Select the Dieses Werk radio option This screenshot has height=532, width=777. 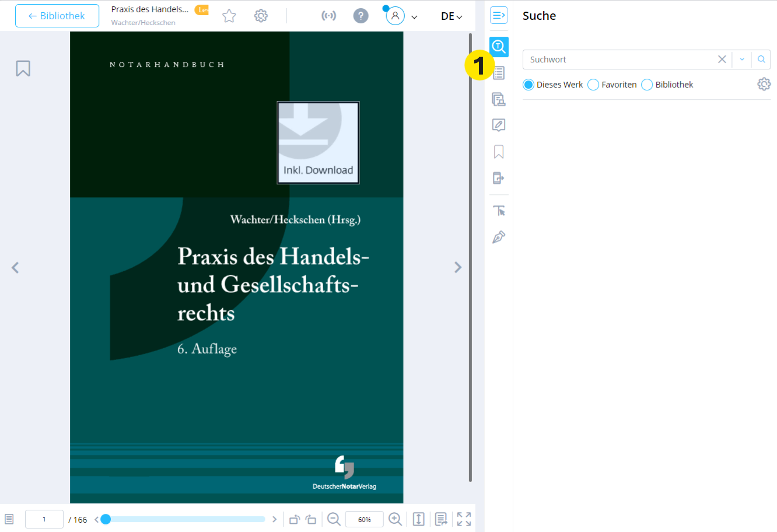tap(528, 85)
